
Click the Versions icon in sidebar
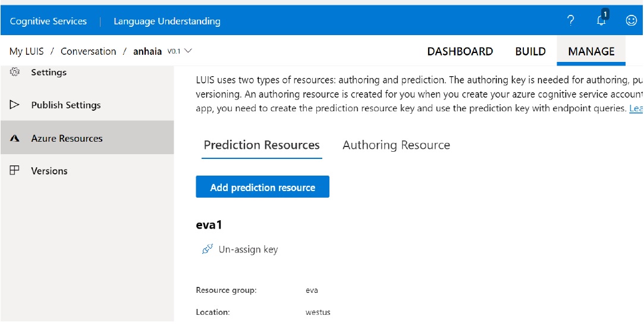click(x=15, y=171)
